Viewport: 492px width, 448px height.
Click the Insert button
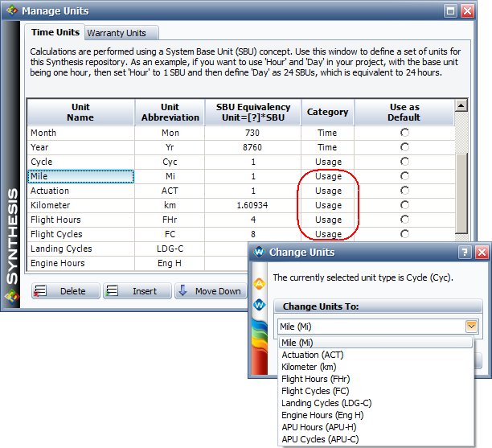click(137, 291)
